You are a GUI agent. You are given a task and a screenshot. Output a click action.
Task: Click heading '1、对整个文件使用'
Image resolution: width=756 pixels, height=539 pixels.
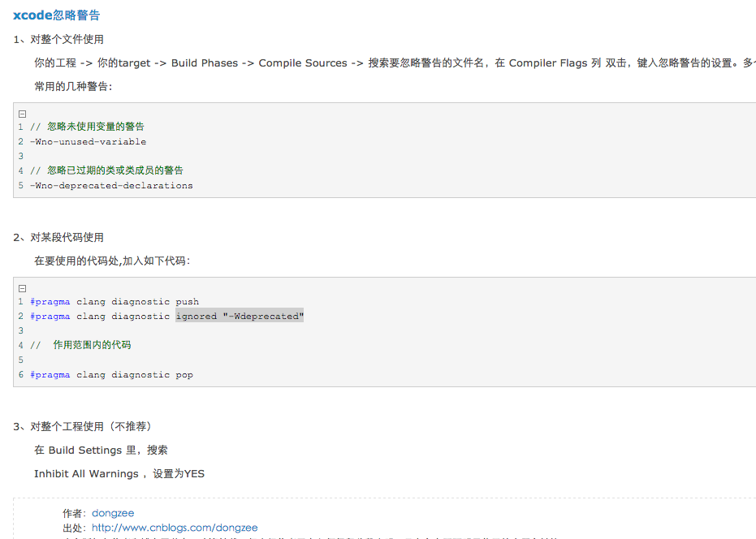click(58, 40)
